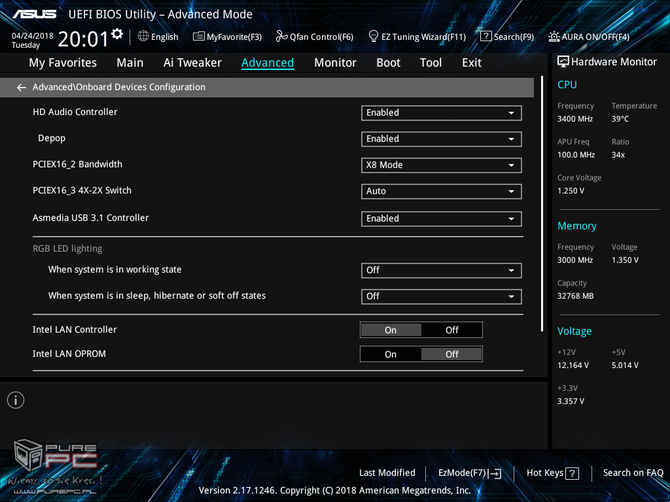Open Asmedia USB 3.1 Controller dropdown

441,219
